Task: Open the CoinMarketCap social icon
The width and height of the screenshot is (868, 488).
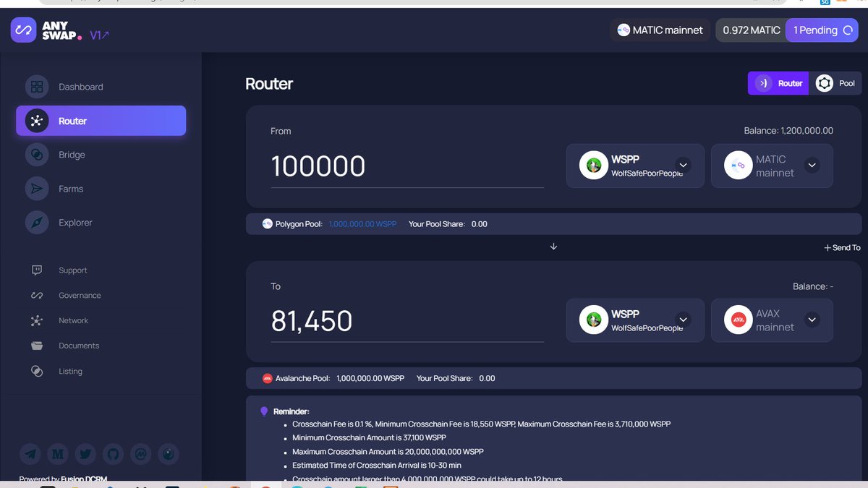Action: (140, 454)
